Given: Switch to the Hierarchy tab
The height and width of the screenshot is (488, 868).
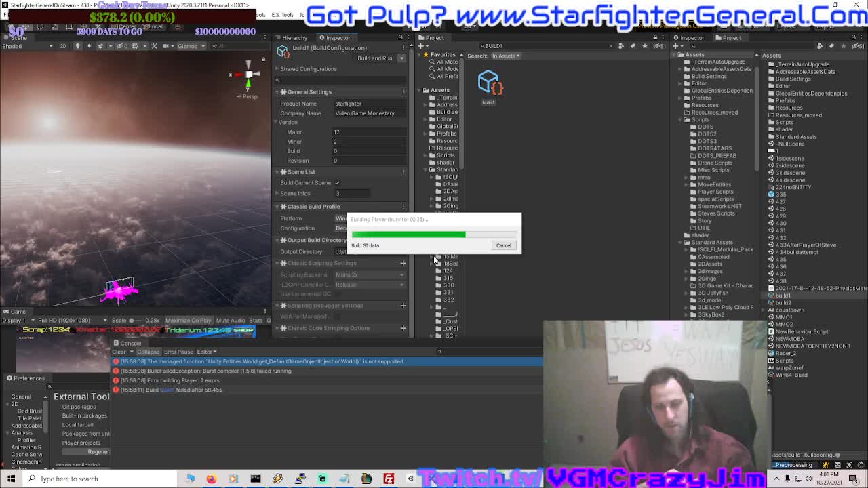Looking at the screenshot, I should (x=292, y=38).
